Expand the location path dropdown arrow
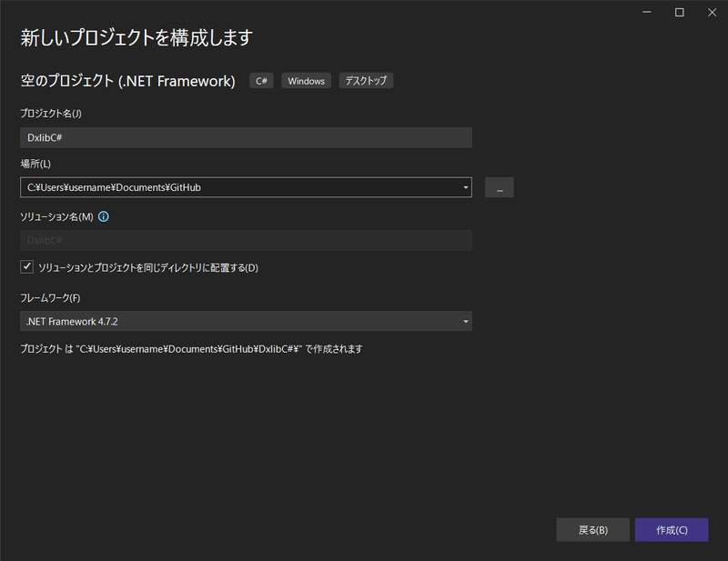The width and height of the screenshot is (728, 561). pyautogui.click(x=465, y=187)
